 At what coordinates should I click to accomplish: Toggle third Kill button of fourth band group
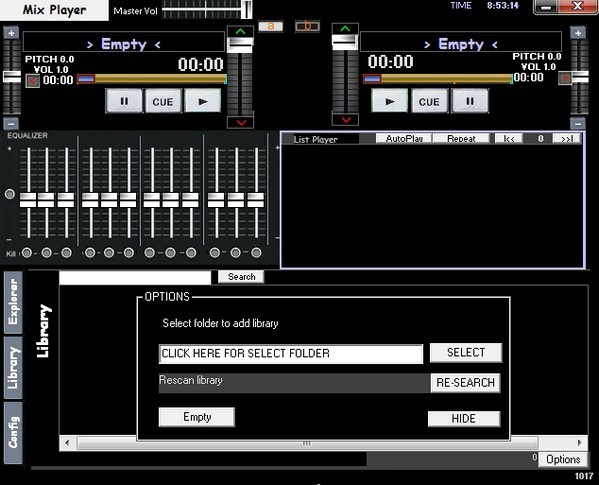(x=256, y=252)
